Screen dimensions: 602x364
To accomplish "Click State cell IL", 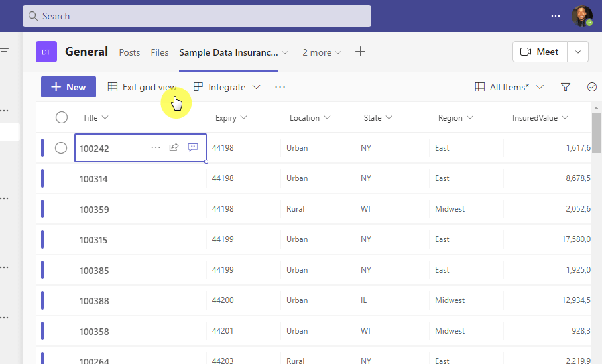I will [392, 300].
